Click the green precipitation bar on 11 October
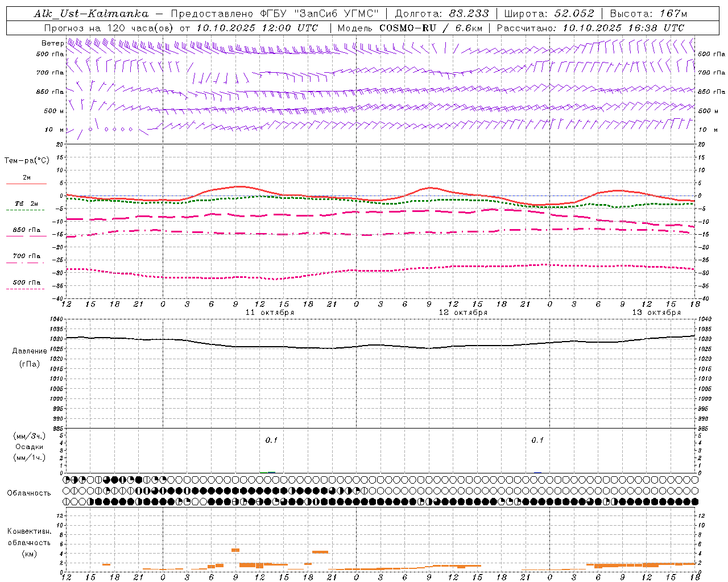 click(x=271, y=472)
